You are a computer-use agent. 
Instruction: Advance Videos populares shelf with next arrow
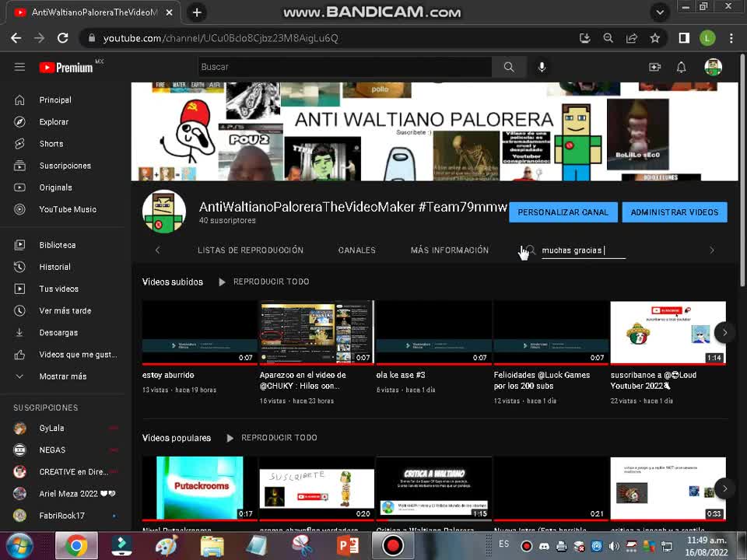(x=724, y=488)
